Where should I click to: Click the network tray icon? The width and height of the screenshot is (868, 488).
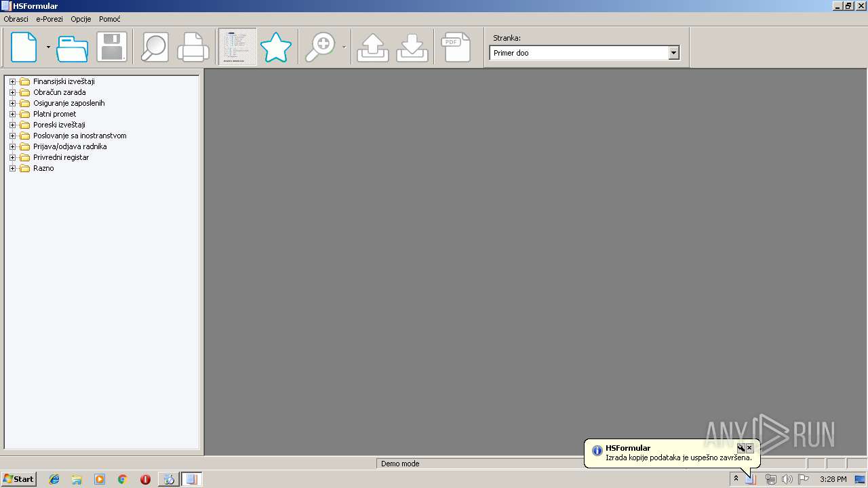[771, 479]
